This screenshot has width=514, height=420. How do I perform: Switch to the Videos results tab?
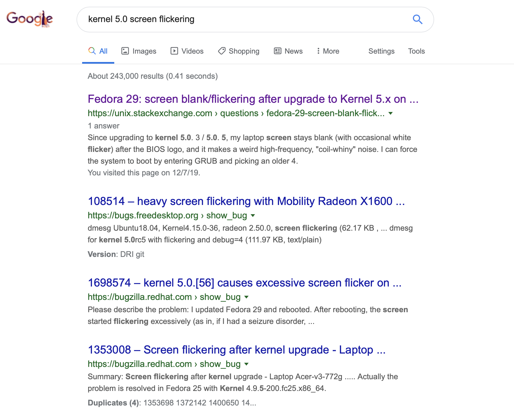click(x=192, y=51)
